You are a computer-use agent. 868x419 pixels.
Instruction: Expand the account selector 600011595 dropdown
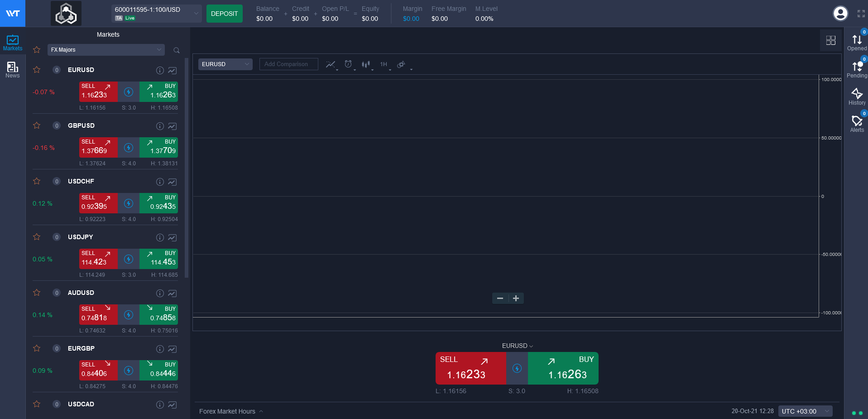pyautogui.click(x=157, y=14)
